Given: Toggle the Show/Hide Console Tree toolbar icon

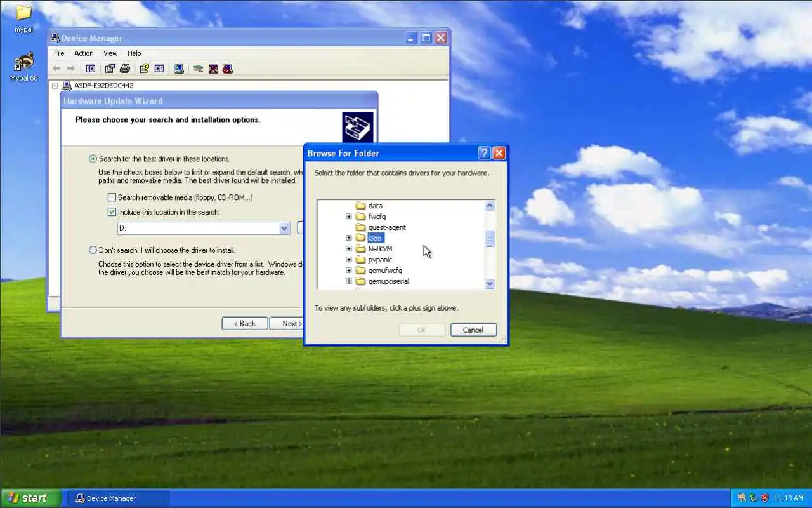Looking at the screenshot, I should 91,69.
